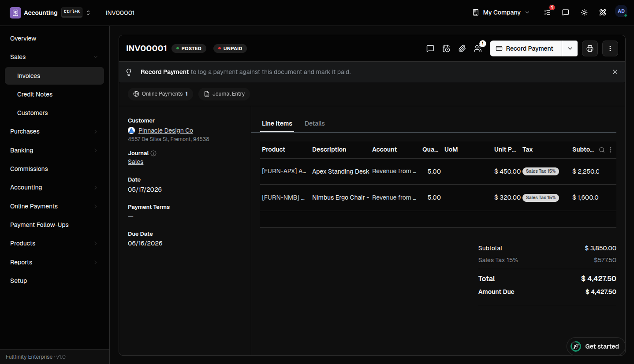Open attachments paperclip icon
This screenshot has width=634, height=364.
click(x=462, y=48)
